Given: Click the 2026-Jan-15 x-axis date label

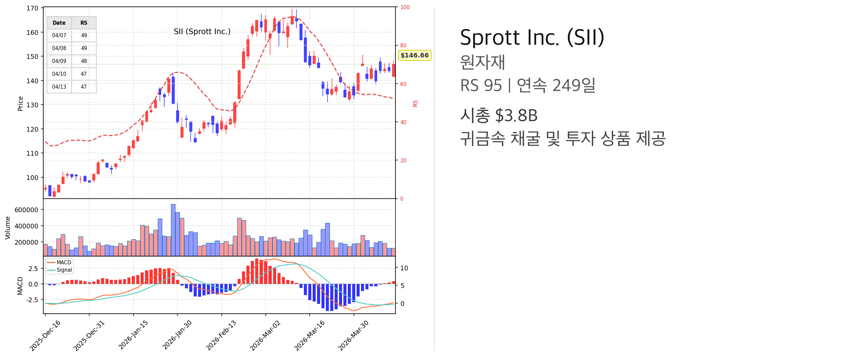Looking at the screenshot, I should coord(133,335).
